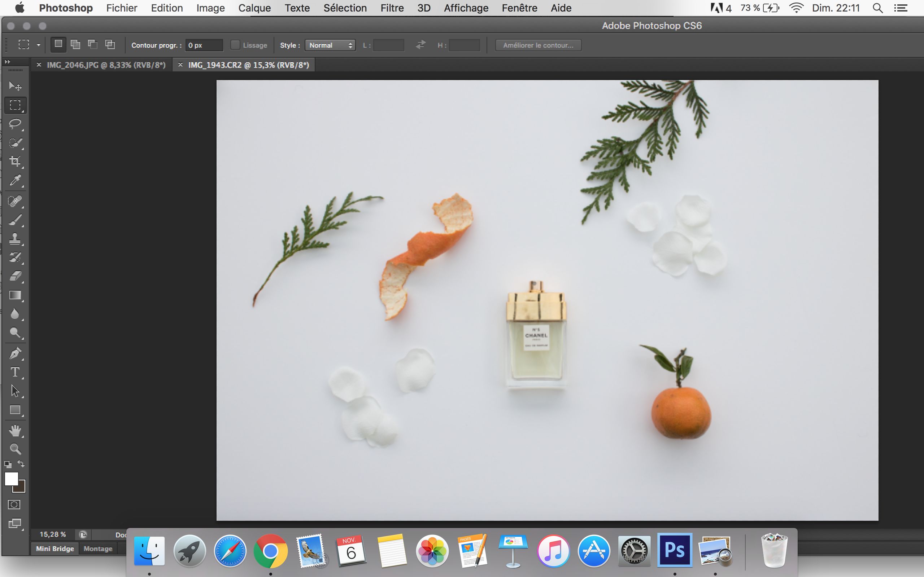
Task: Toggle Quick Mask mode
Action: pos(14,505)
